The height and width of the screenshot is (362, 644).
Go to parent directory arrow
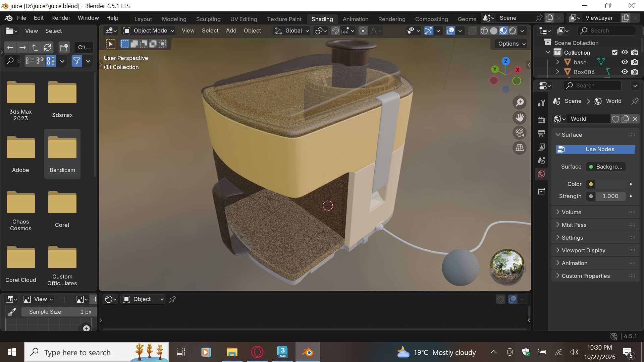[35, 48]
